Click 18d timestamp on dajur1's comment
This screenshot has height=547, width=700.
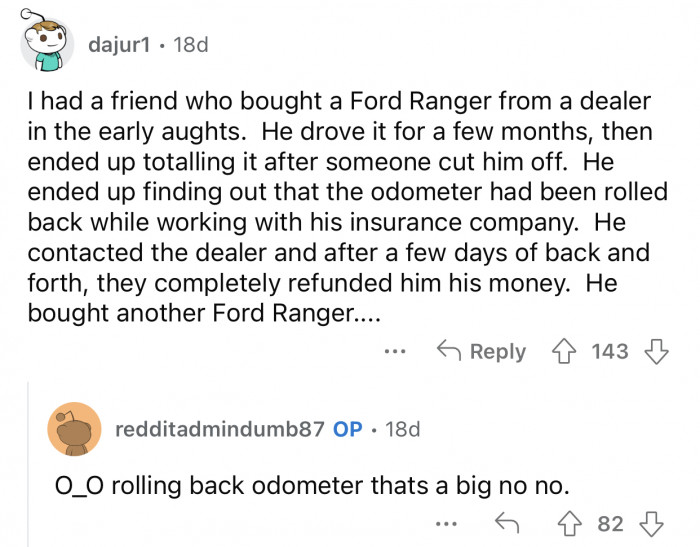[x=189, y=46]
